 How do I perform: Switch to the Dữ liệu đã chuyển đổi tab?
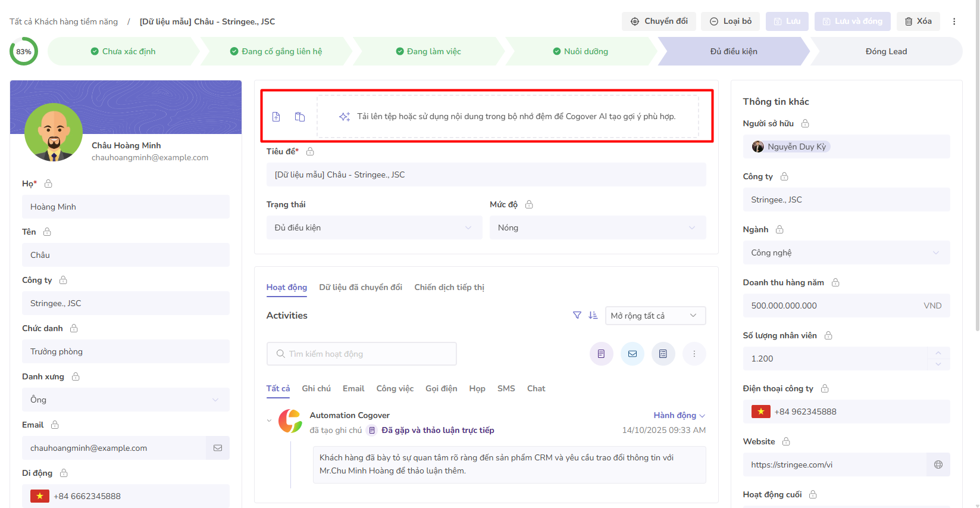(x=361, y=287)
